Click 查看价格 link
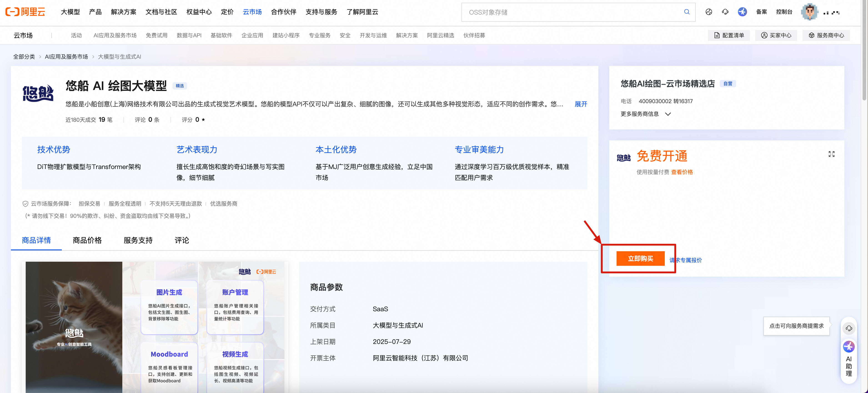 [682, 172]
